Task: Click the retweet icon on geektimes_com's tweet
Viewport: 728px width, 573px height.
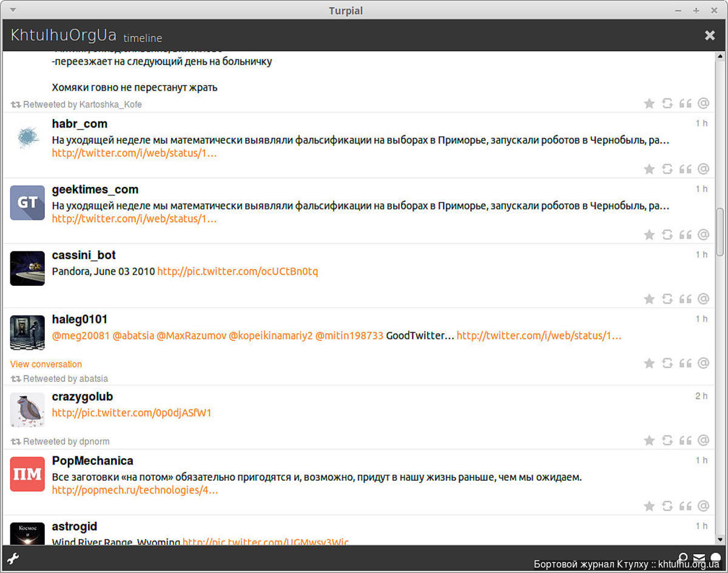Action: [x=667, y=234]
